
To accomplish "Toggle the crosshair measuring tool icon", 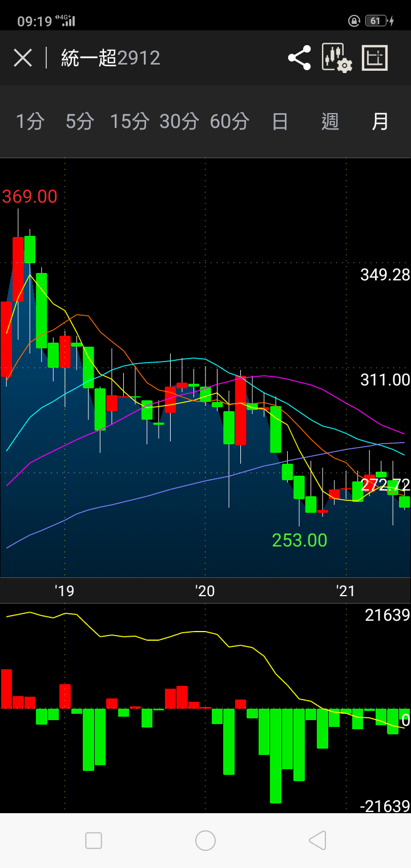I will [x=375, y=58].
